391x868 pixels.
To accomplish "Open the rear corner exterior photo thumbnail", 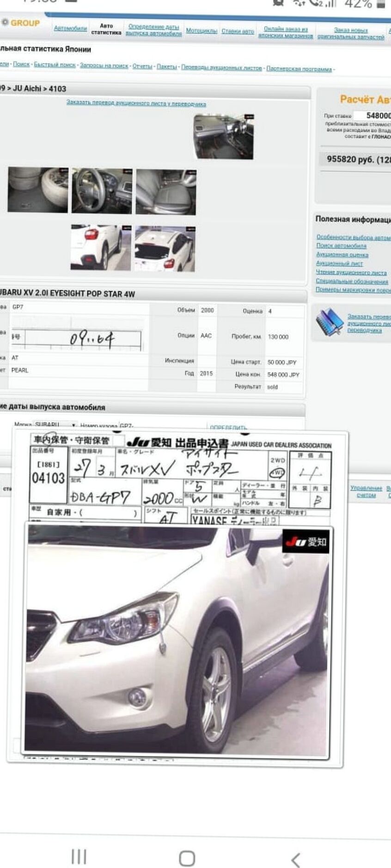I will coord(101,247).
